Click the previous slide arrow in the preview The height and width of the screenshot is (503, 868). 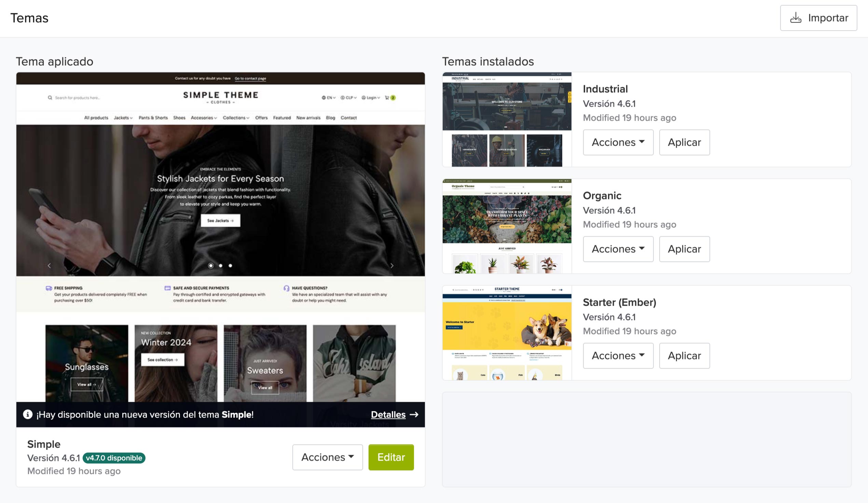pos(49,265)
